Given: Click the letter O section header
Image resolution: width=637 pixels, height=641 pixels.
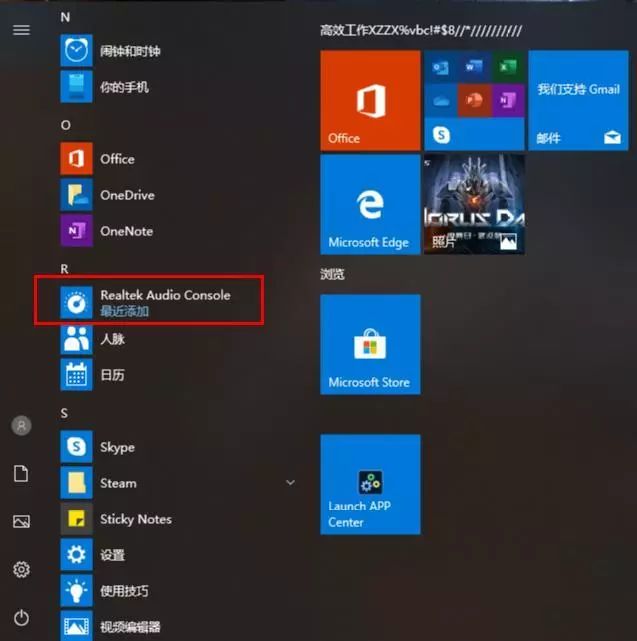Looking at the screenshot, I should (65, 125).
